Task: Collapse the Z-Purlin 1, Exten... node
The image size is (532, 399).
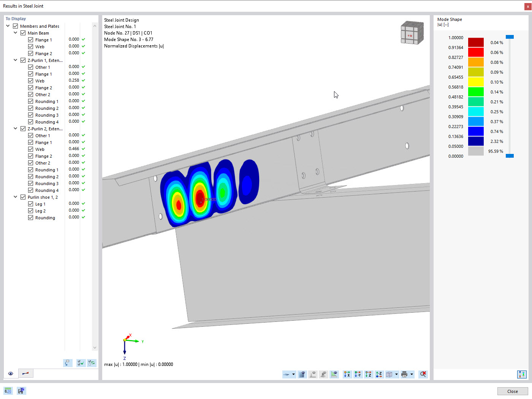Action: pyautogui.click(x=16, y=60)
